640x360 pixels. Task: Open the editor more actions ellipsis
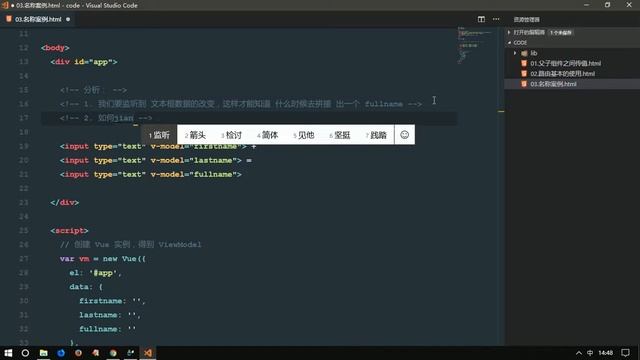496,19
